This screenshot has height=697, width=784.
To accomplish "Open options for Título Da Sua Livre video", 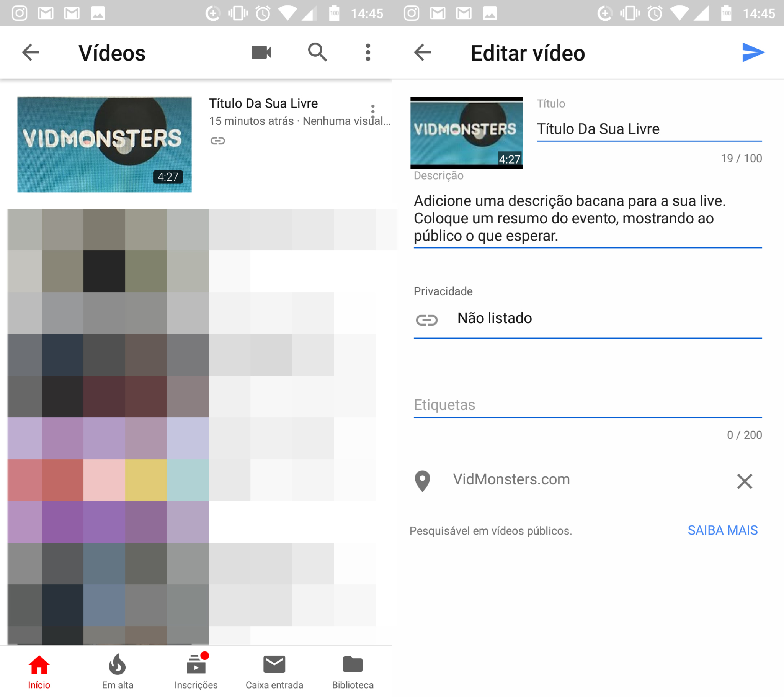I will [x=372, y=111].
